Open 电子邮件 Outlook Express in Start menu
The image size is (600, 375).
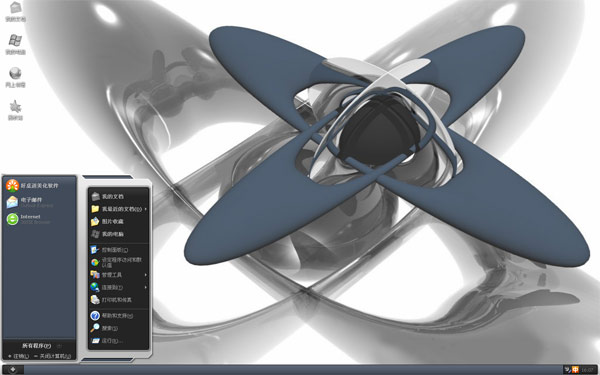pyautogui.click(x=29, y=202)
